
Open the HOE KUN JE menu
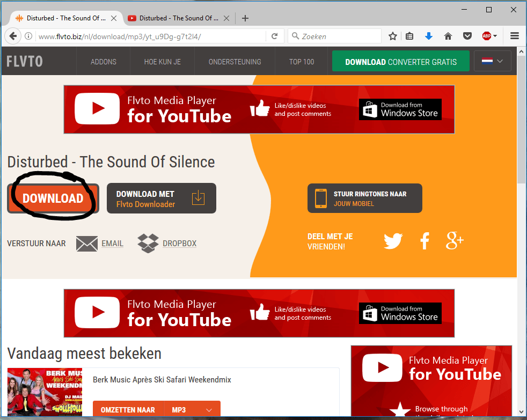pos(162,62)
